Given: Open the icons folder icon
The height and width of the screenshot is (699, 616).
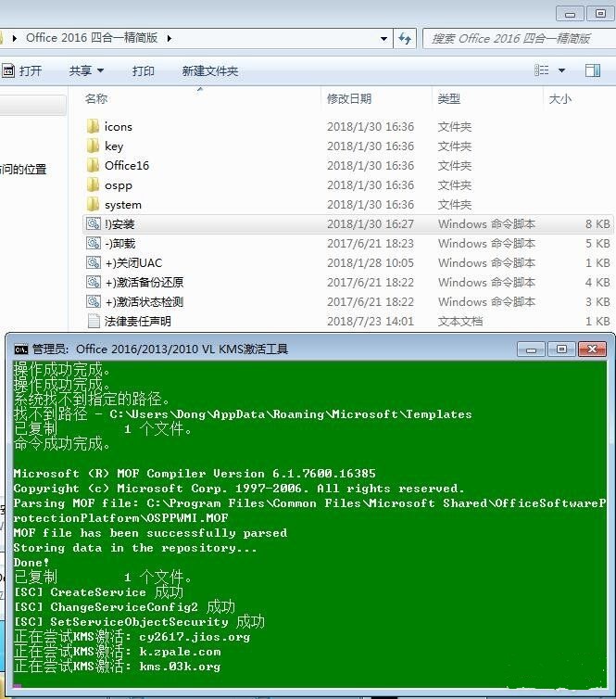Looking at the screenshot, I should coord(93,127).
